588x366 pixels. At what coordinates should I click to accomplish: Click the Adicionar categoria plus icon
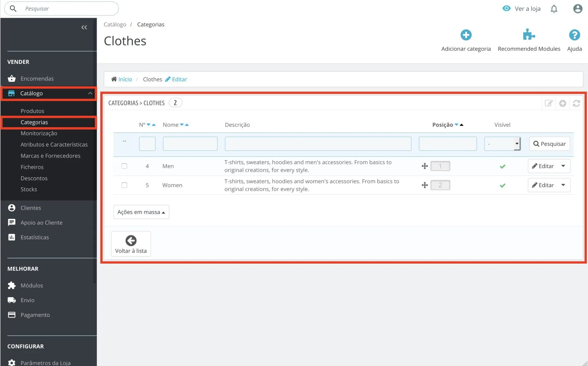[466, 35]
